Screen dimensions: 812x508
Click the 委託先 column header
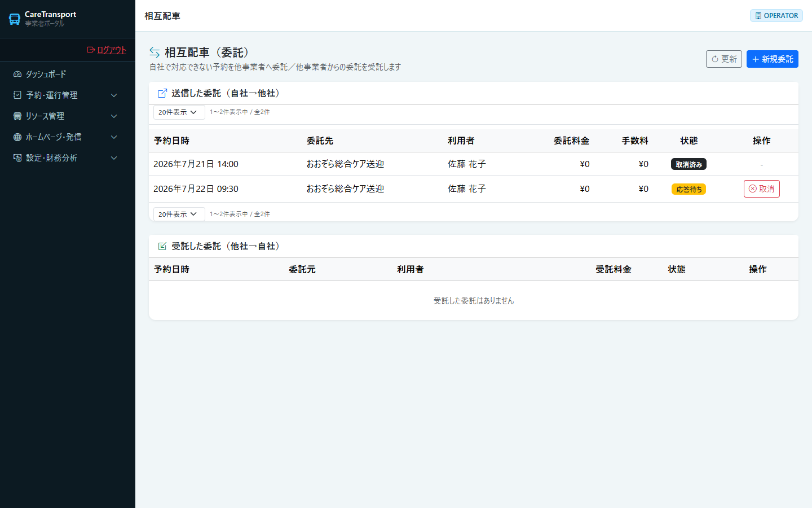[x=320, y=141]
